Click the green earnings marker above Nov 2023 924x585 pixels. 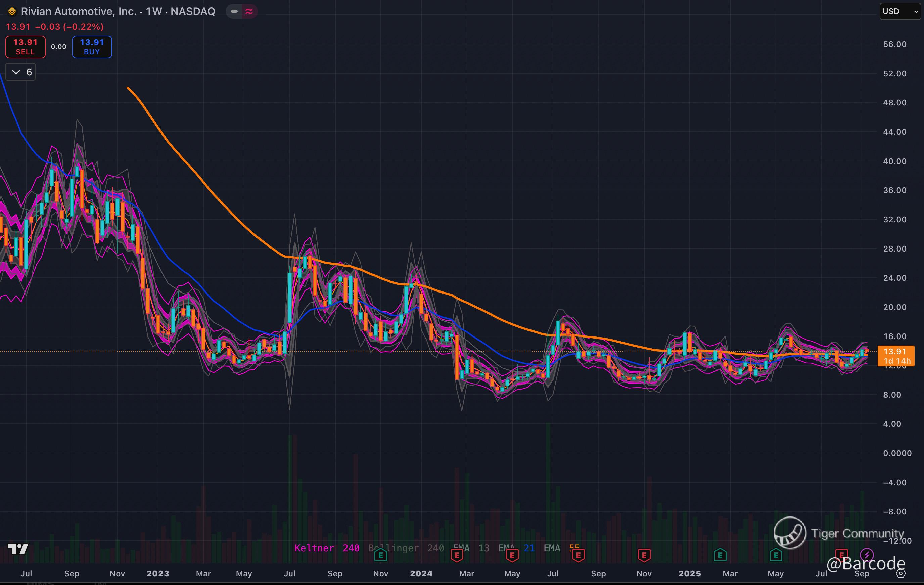point(380,555)
